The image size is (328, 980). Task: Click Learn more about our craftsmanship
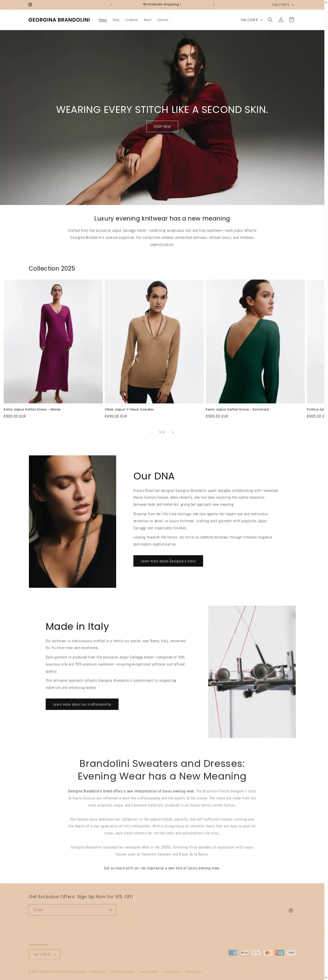[x=82, y=704]
